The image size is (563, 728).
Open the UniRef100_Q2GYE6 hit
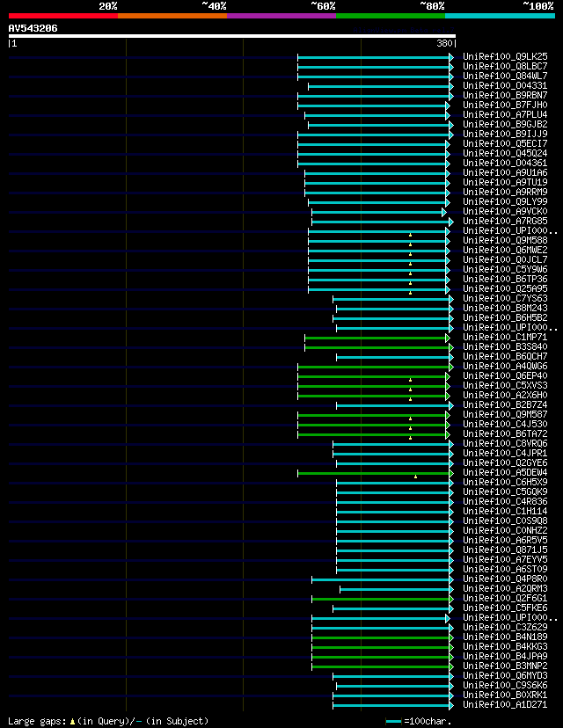(x=505, y=462)
